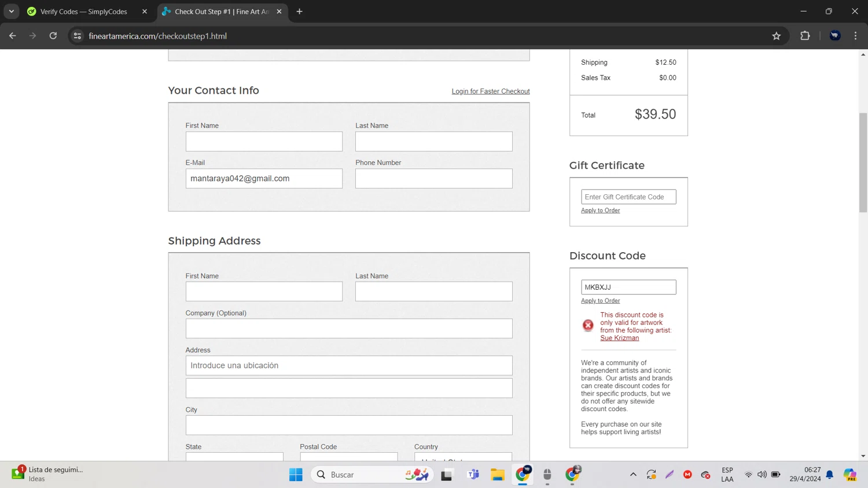The image size is (868, 488).
Task: Open Windows Start menu icon
Action: [296, 475]
